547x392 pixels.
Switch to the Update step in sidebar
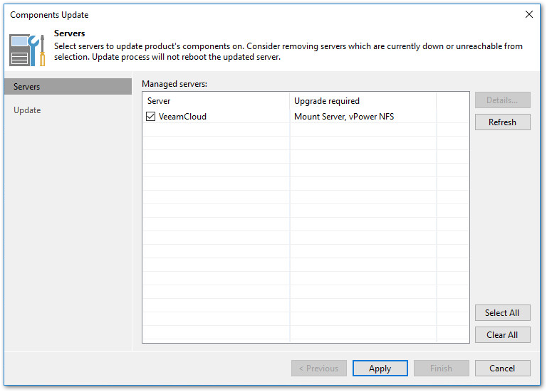coord(27,110)
